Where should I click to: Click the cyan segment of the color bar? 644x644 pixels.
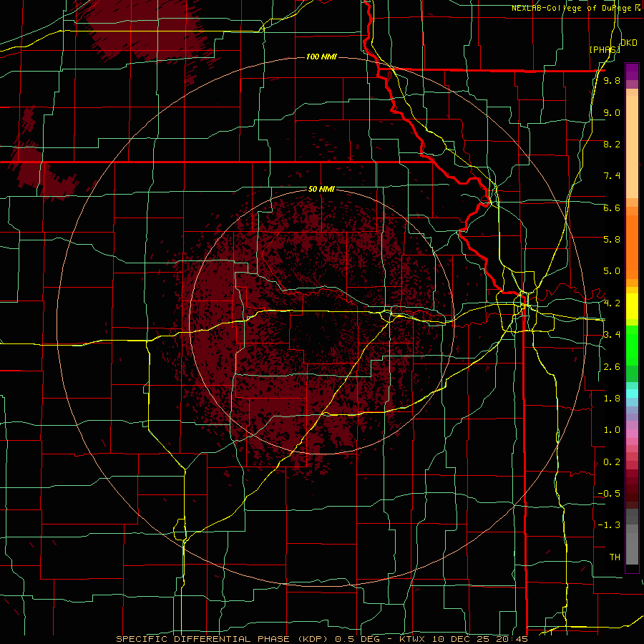pos(632,394)
